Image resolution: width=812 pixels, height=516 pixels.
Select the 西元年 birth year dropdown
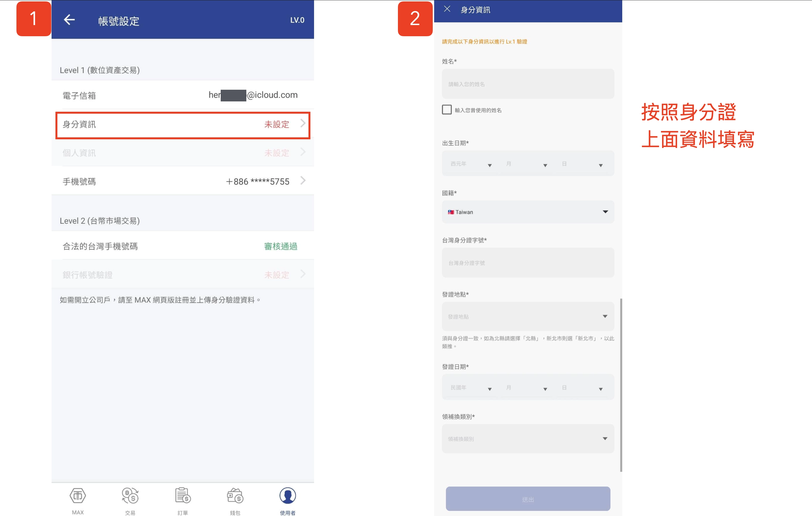tap(470, 164)
